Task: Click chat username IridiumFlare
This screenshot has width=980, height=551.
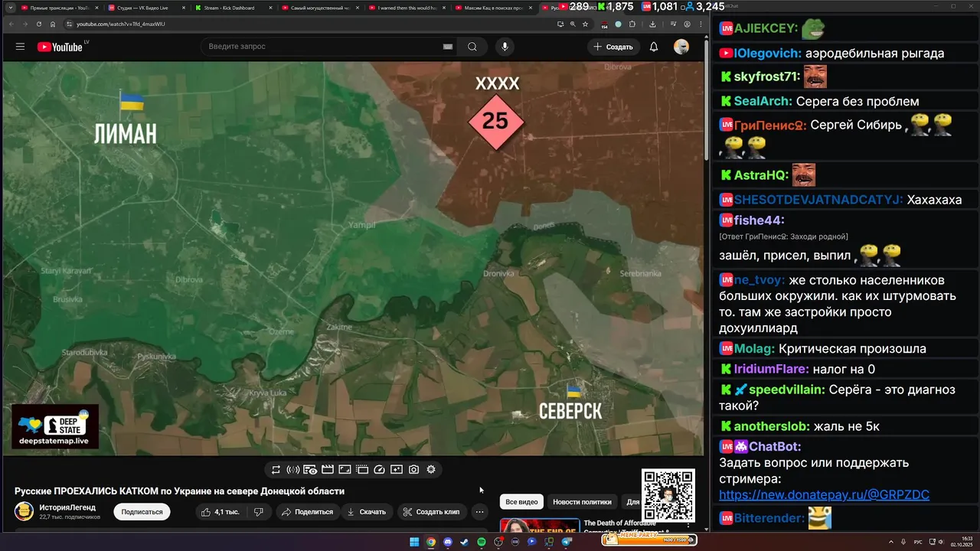Action: click(x=771, y=369)
